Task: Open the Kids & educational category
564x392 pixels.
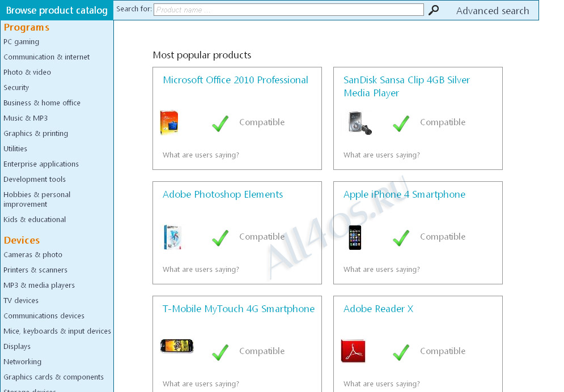Action: point(35,219)
